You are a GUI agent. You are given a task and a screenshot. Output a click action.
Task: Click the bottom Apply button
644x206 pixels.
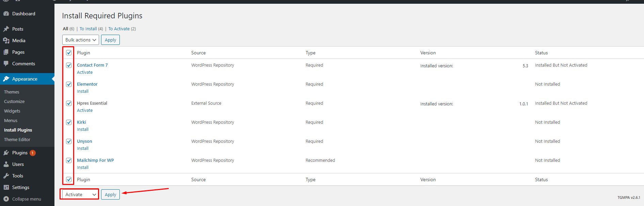point(110,194)
